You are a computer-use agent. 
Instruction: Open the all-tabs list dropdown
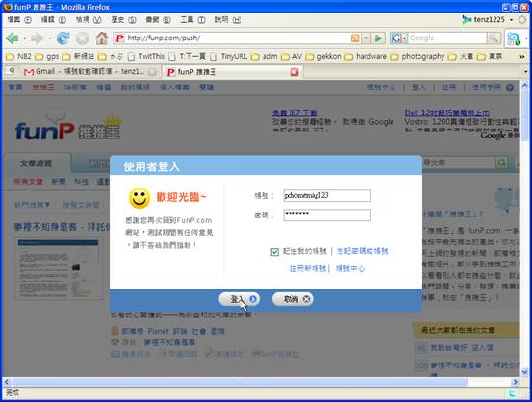525,72
